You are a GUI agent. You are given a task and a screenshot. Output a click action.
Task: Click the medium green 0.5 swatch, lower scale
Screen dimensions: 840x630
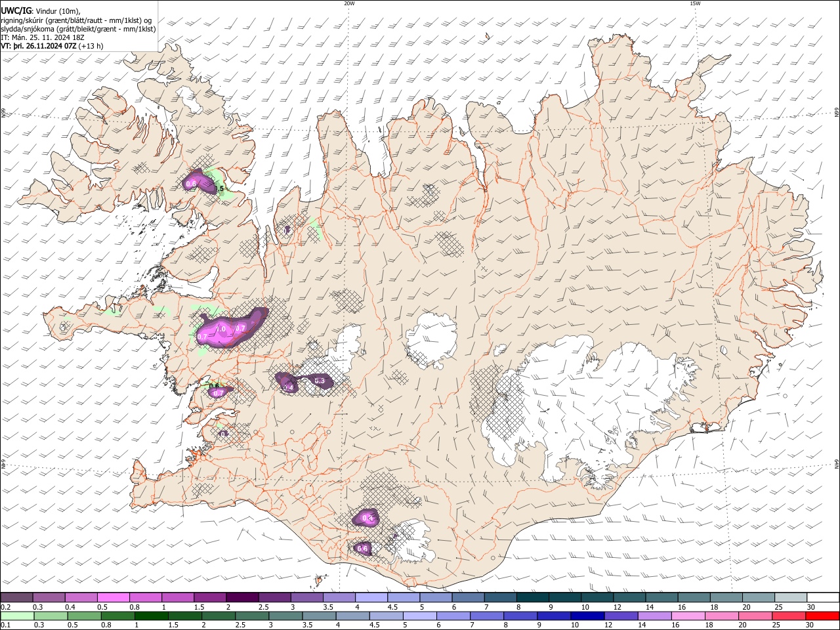pyautogui.click(x=84, y=616)
